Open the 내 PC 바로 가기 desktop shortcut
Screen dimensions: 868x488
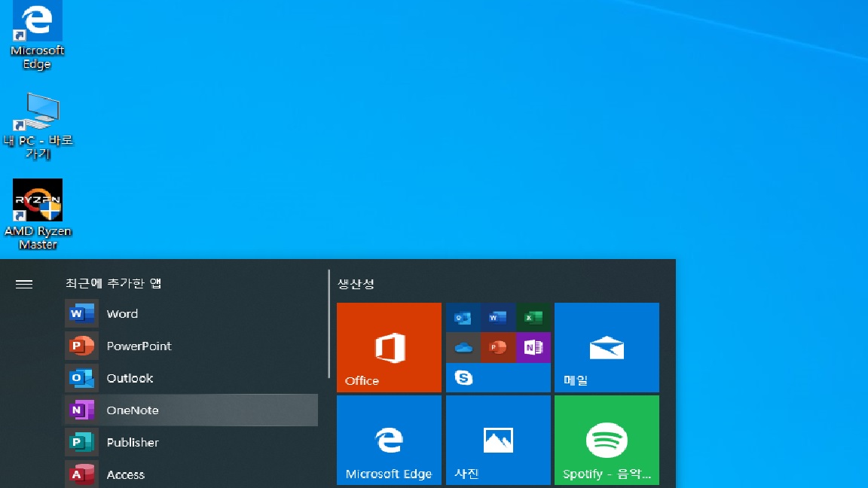(38, 127)
